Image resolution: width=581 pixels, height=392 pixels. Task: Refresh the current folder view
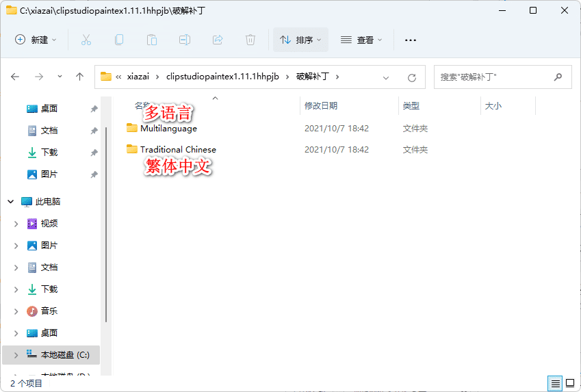[x=411, y=77]
